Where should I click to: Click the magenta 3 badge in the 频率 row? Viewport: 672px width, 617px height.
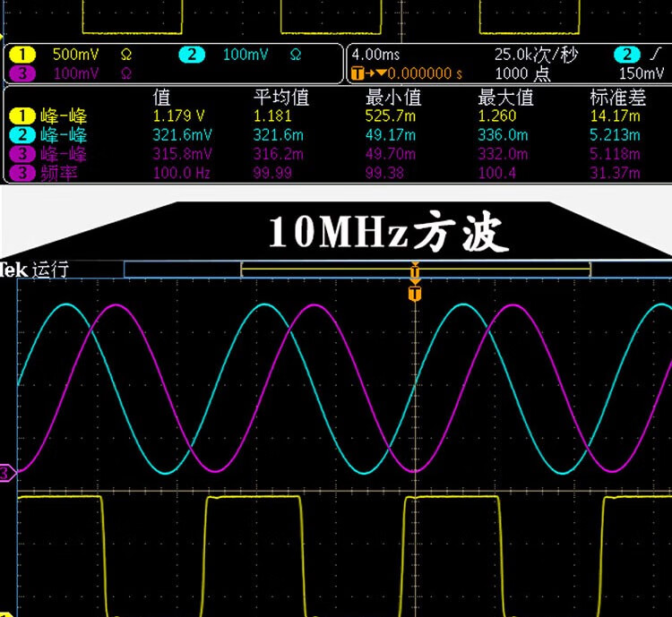click(x=22, y=173)
